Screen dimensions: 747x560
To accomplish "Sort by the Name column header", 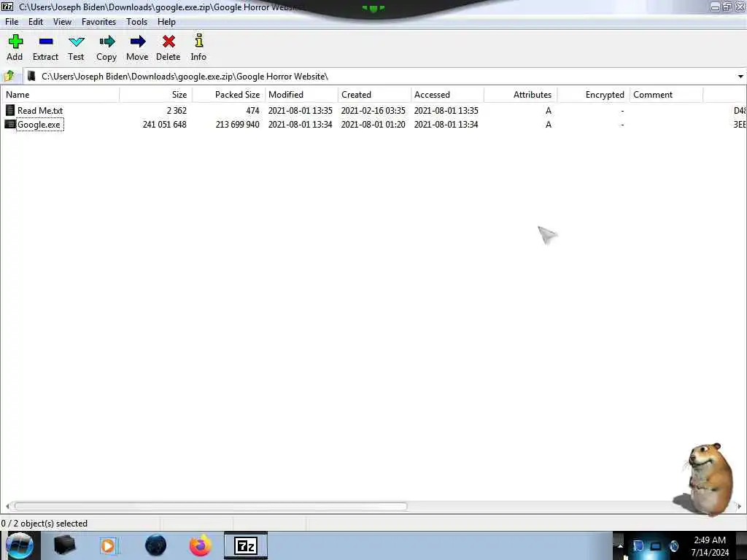I will [60, 95].
